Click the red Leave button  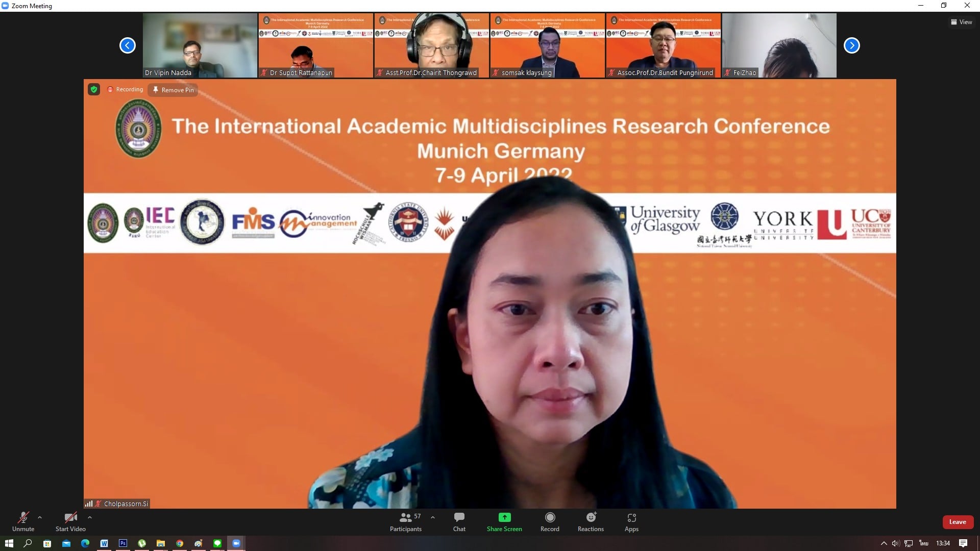click(x=958, y=522)
